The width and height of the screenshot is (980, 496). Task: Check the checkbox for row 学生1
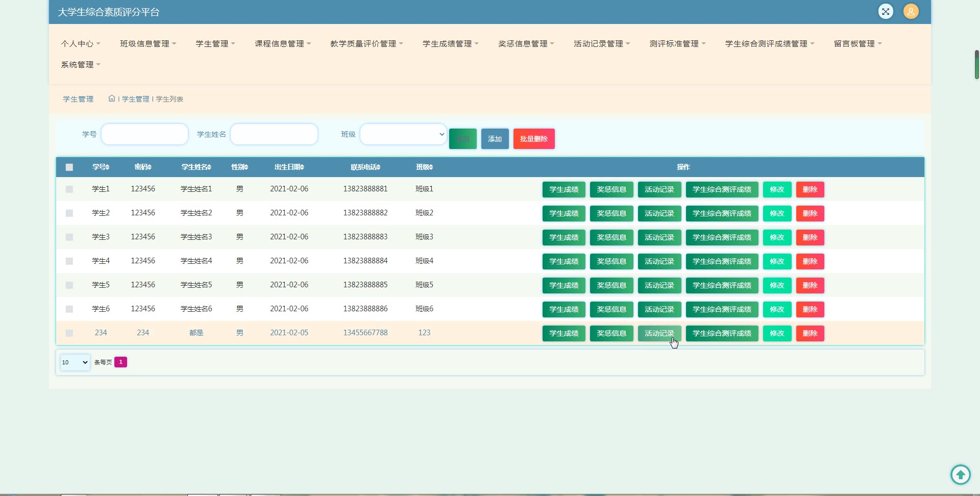(69, 189)
